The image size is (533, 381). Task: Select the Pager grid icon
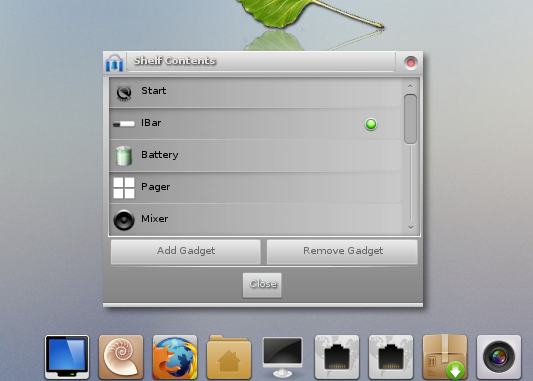(124, 188)
